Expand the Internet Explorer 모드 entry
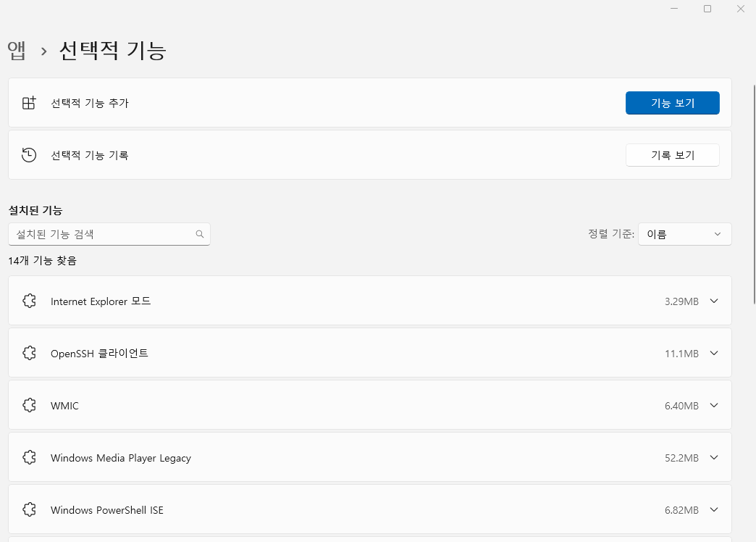Viewport: 756px width, 542px height. (x=714, y=301)
